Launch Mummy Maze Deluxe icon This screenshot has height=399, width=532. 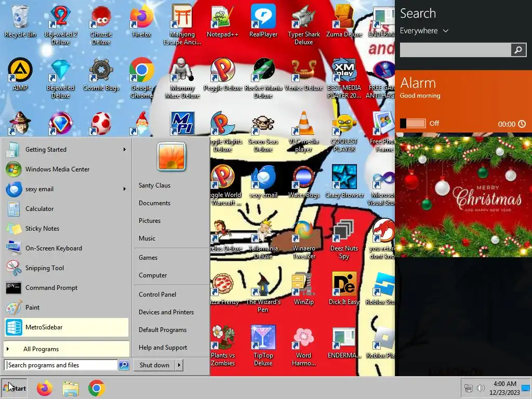[x=182, y=79]
